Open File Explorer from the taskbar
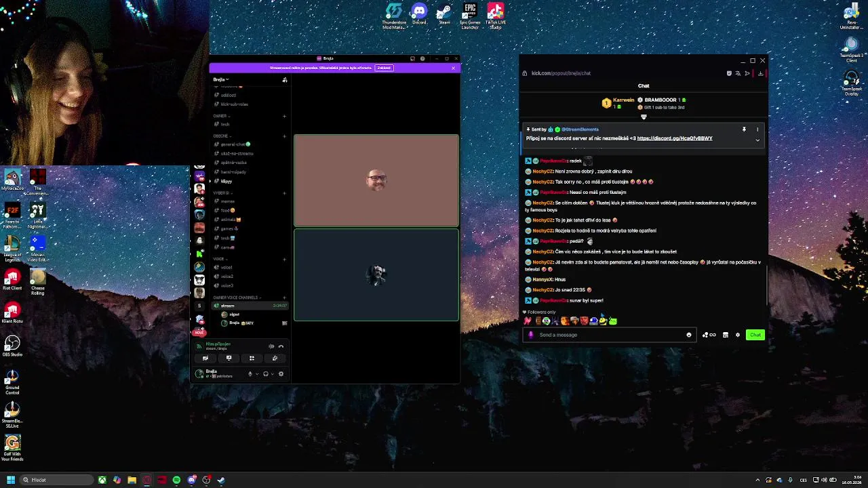Image resolution: width=868 pixels, height=488 pixels. [x=132, y=480]
